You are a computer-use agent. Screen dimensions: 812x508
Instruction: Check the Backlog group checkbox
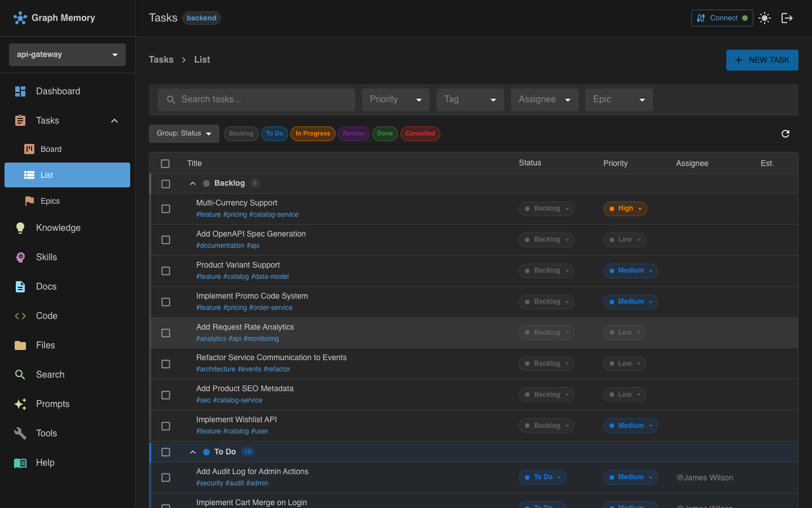(165, 183)
